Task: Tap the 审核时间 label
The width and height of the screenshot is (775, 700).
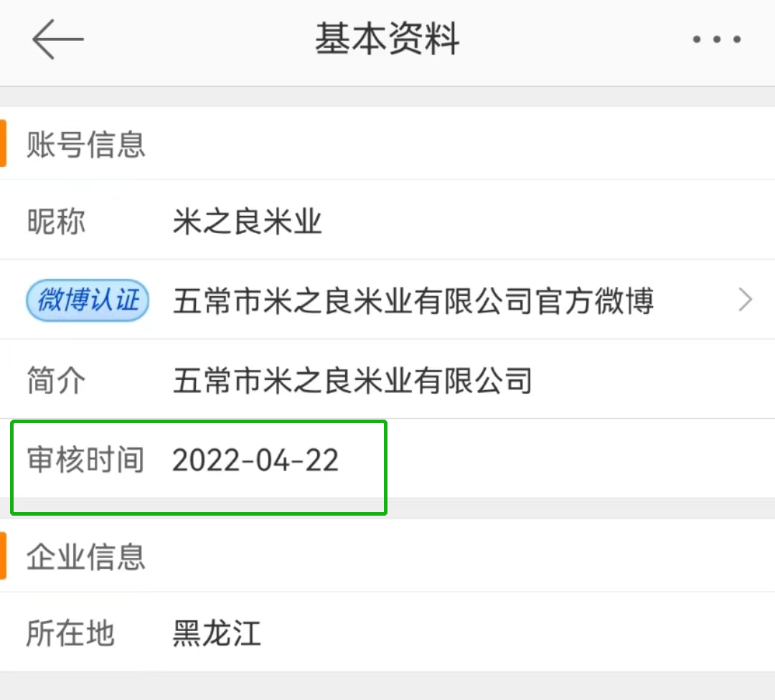Action: click(x=85, y=460)
